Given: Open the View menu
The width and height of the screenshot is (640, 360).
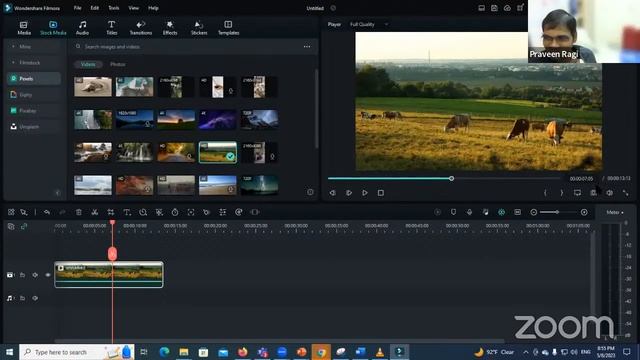Looking at the screenshot, I should pos(133,8).
